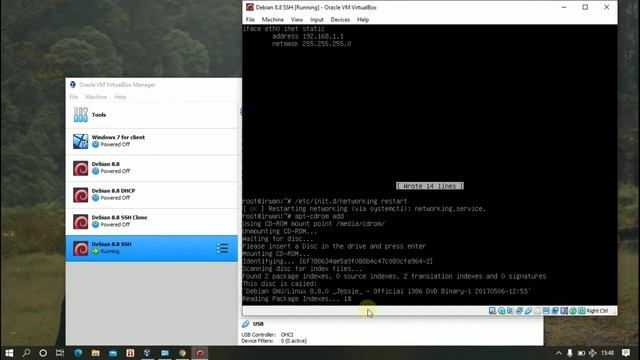The width and height of the screenshot is (640, 360).
Task: Show hidden system tray icons
Action: [x=559, y=353]
